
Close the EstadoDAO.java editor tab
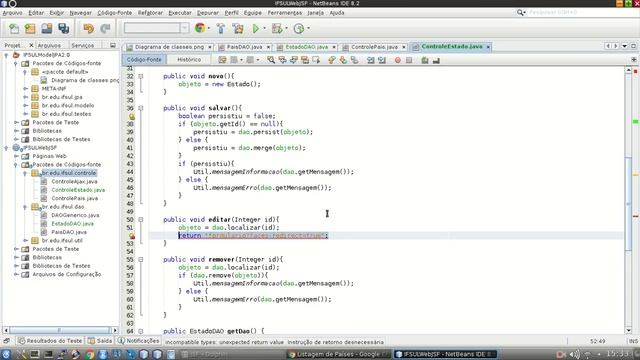(333, 47)
